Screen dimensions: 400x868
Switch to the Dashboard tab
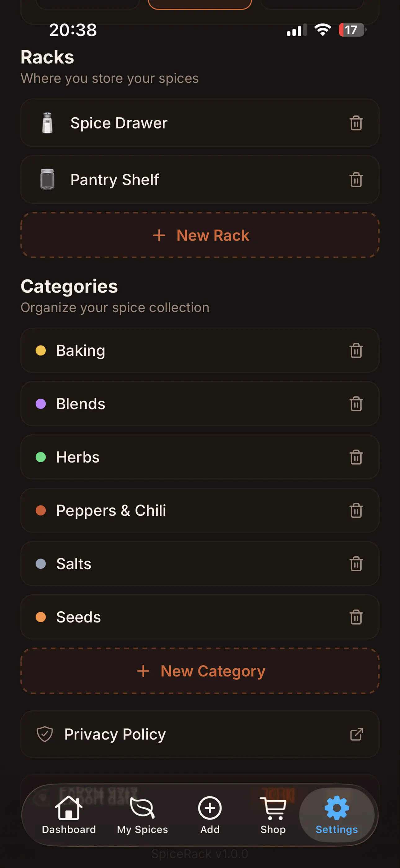(69, 815)
